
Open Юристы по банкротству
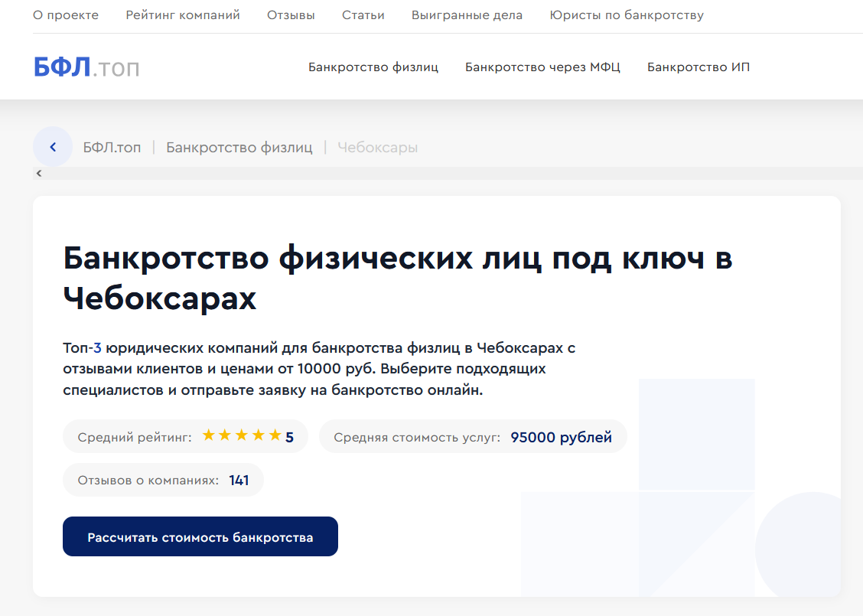tap(627, 15)
